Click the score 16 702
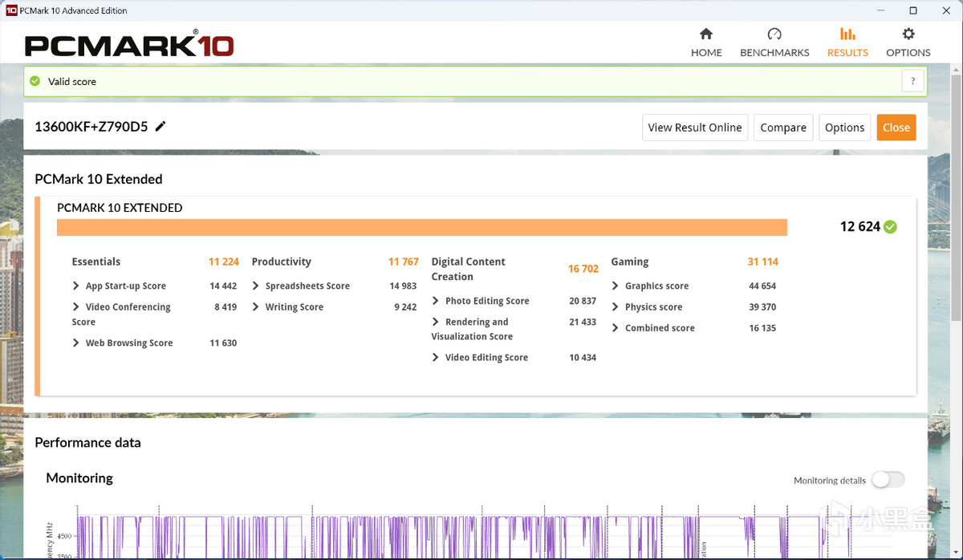 click(583, 269)
